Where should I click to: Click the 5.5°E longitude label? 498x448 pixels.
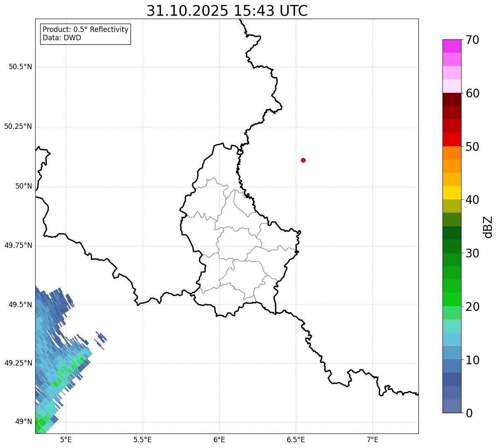point(143,440)
